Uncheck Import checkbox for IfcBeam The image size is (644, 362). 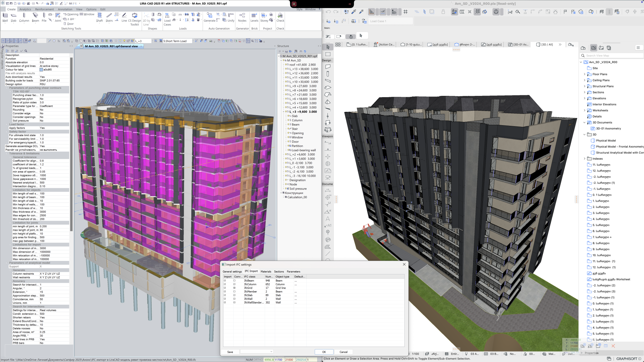(225, 281)
